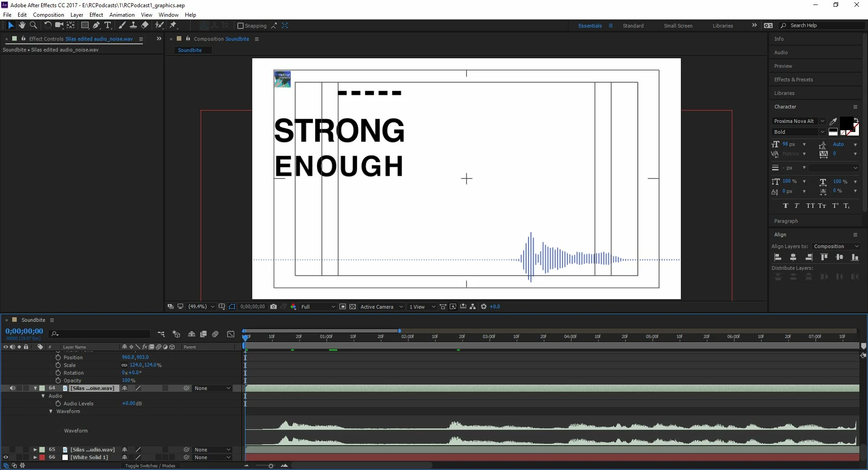The height and width of the screenshot is (470, 868).
Task: Select the Pen tool
Action: point(96,25)
